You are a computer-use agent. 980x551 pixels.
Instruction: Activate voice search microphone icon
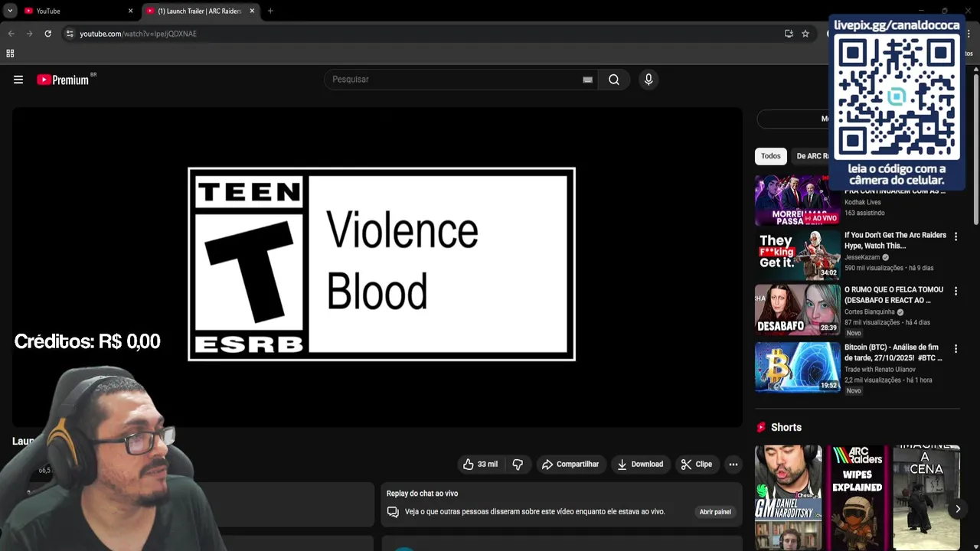[648, 80]
